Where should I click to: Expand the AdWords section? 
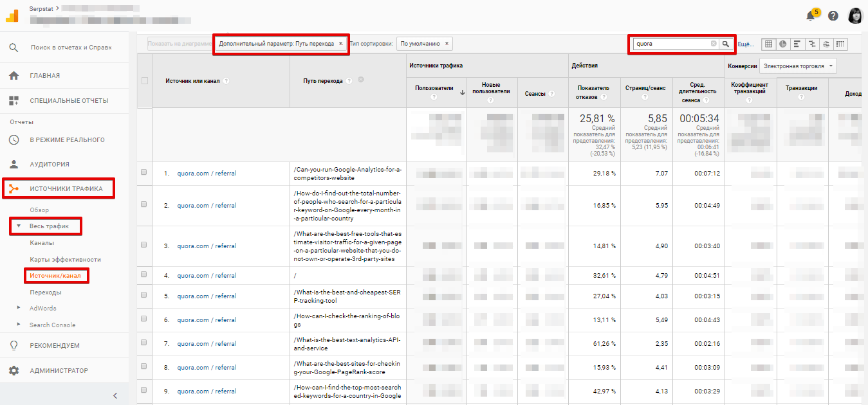[x=19, y=308]
